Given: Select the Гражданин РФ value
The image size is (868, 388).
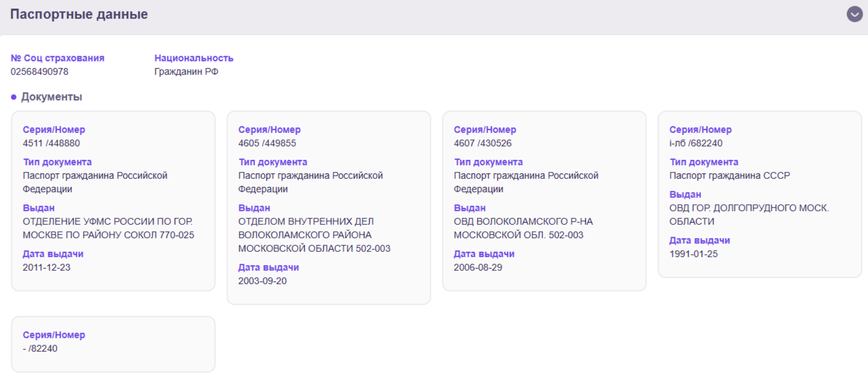Looking at the screenshot, I should tap(186, 71).
